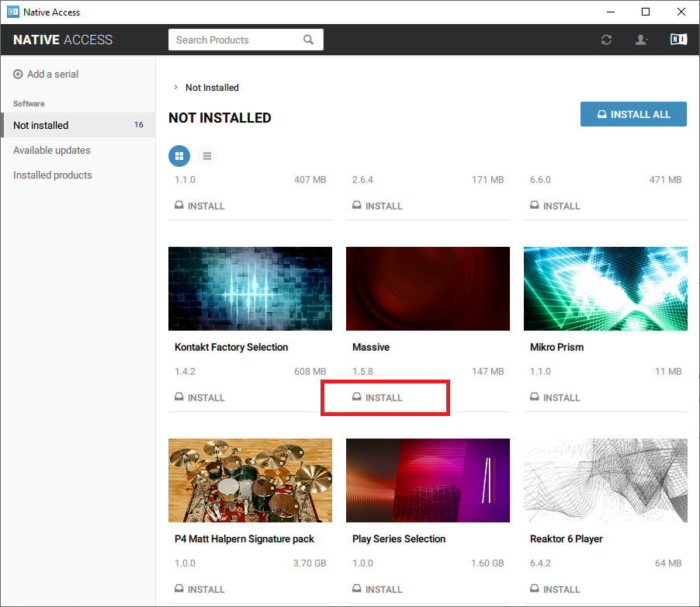Image resolution: width=700 pixels, height=607 pixels.
Task: Click the NATIVE ACCESS header logo text
Action: click(x=63, y=40)
